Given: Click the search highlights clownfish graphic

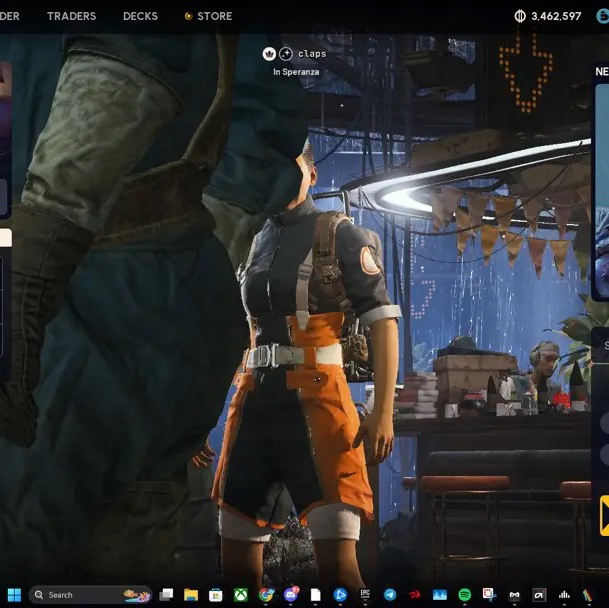Looking at the screenshot, I should point(137,595).
